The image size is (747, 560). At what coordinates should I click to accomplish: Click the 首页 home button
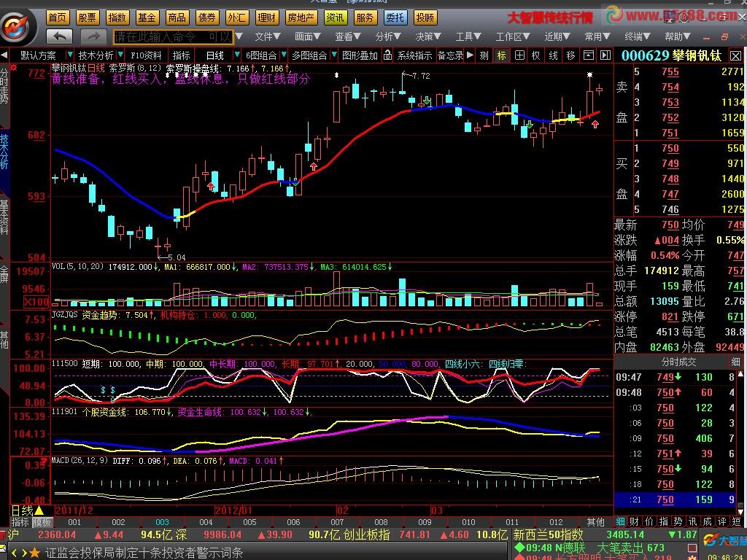click(x=58, y=17)
